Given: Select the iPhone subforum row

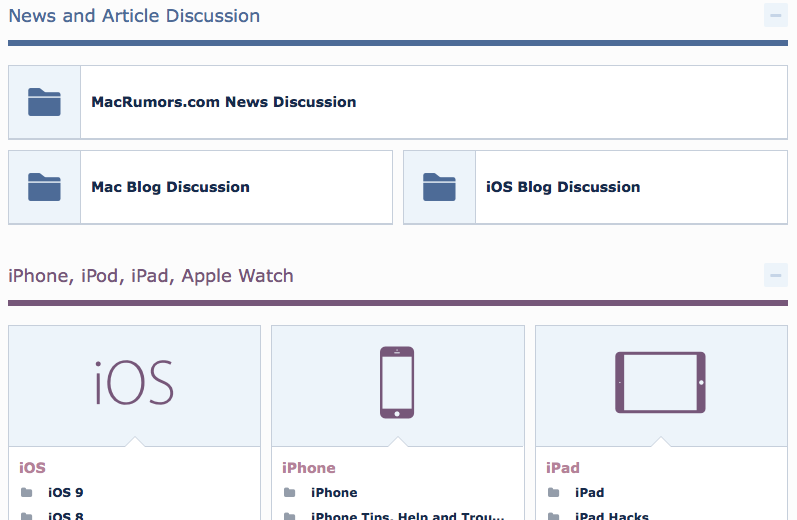Looking at the screenshot, I should [334, 493].
